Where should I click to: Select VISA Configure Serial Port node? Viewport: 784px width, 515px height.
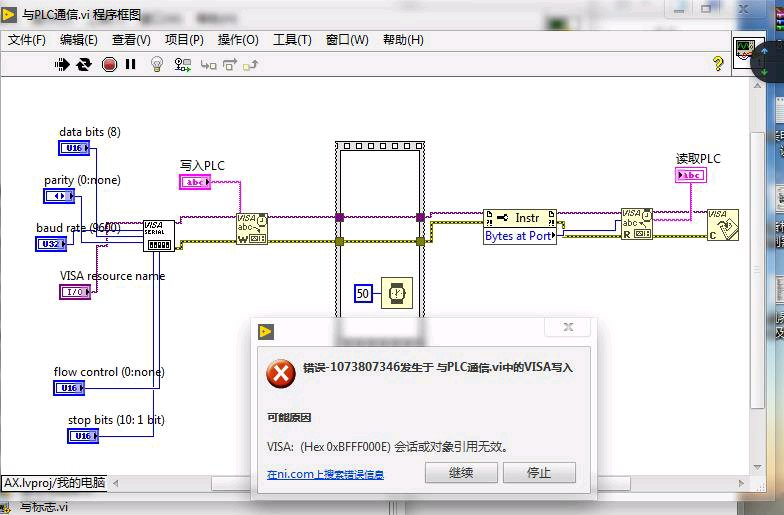[159, 236]
